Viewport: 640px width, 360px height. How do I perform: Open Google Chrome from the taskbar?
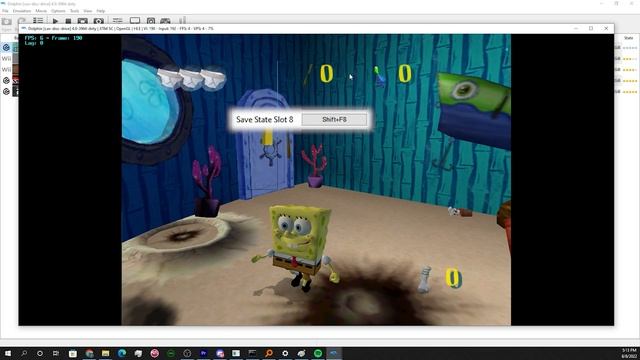(x=89, y=353)
